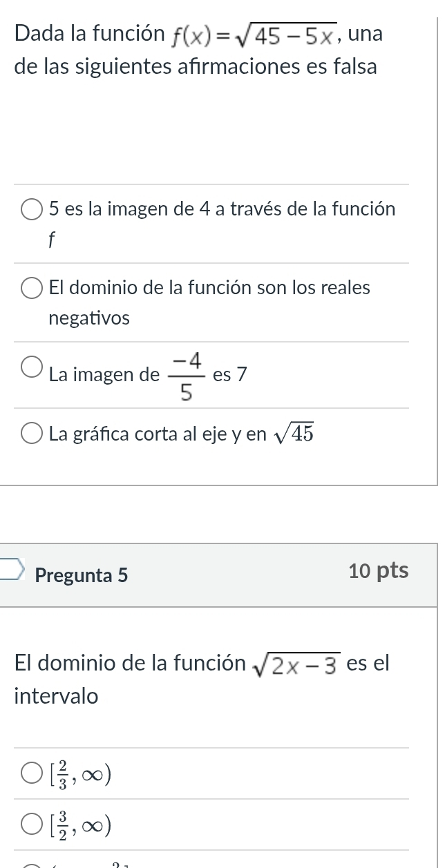The width and height of the screenshot is (445, 868).
Task: Click the 'La imagen de' answer label text
Action: [x=104, y=375]
